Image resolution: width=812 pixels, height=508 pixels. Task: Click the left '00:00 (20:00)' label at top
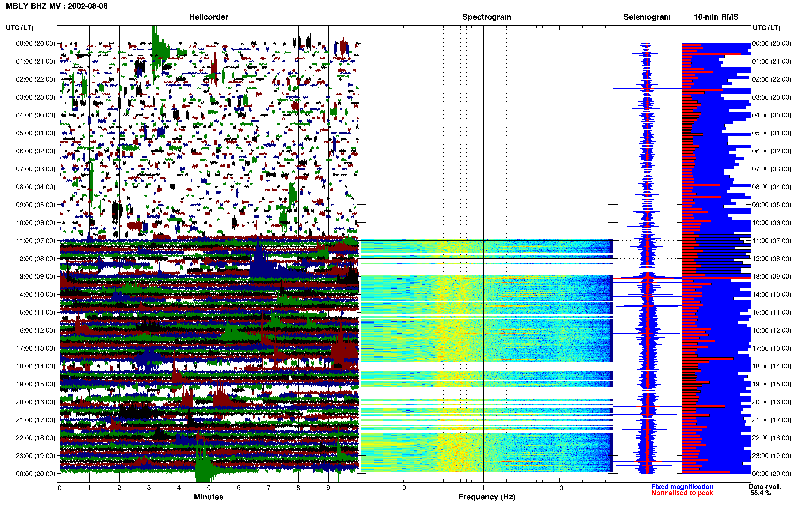36,43
